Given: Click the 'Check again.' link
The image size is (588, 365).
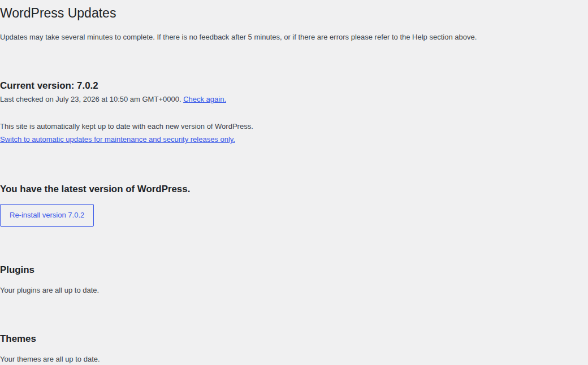Looking at the screenshot, I should point(204,99).
